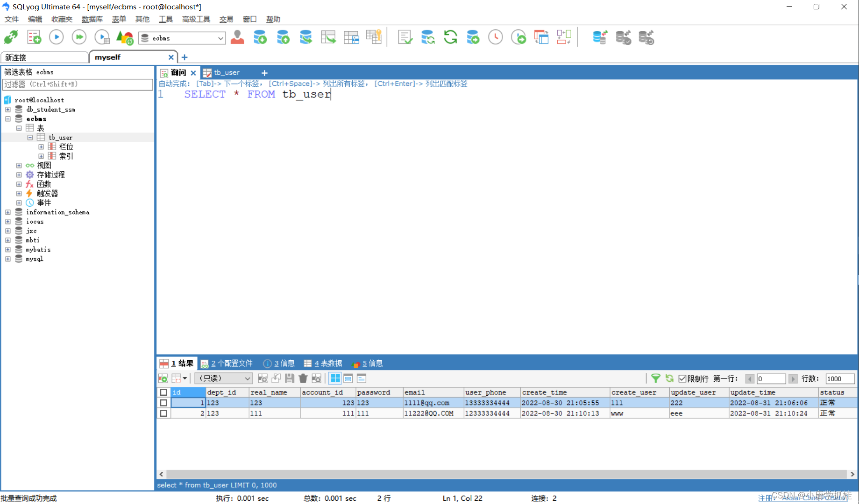This screenshot has height=504, width=859.
Task: Open the 窗口 menu
Action: click(249, 19)
